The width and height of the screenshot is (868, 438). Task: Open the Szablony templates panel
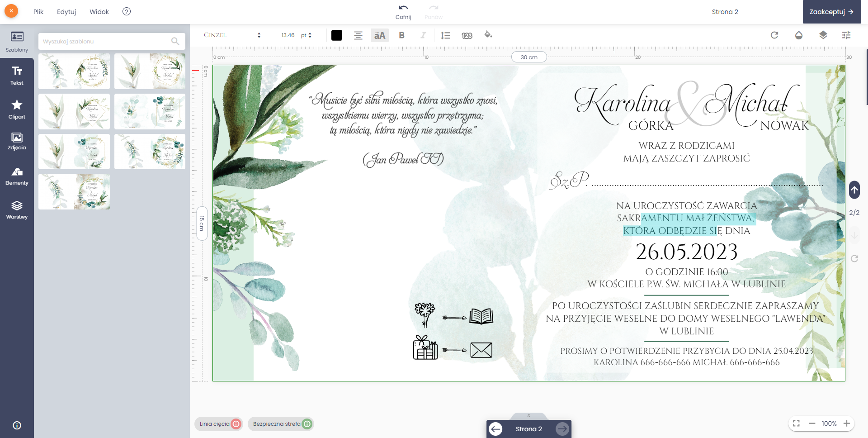[17, 41]
